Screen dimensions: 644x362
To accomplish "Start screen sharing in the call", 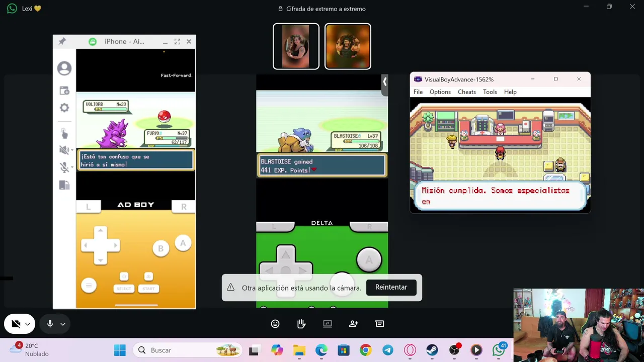I will (328, 324).
